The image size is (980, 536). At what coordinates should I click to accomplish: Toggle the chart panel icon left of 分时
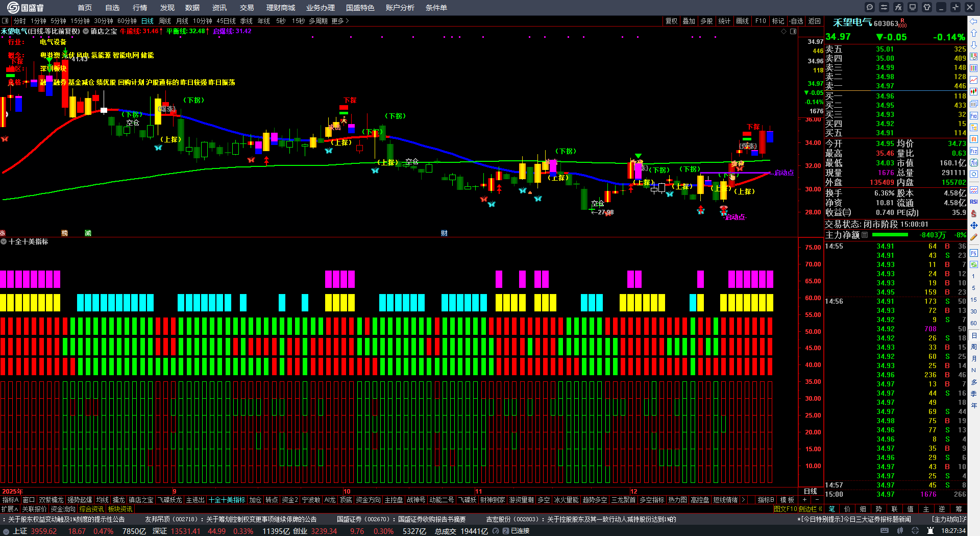click(5, 21)
